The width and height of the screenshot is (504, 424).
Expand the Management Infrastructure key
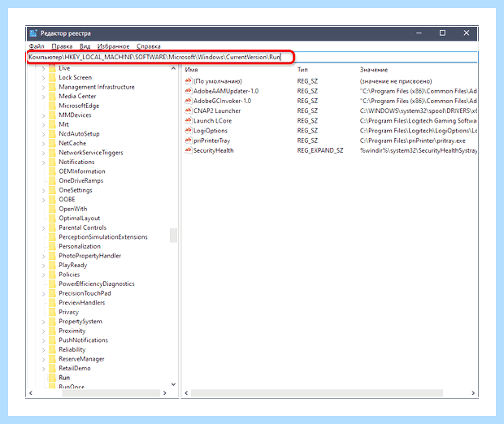coord(43,87)
